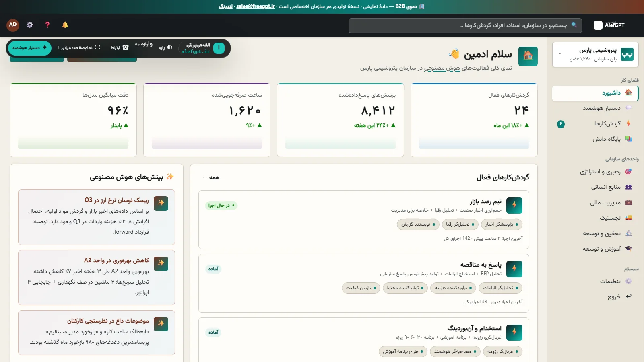Open تنظیمات in sidebar
The image size is (644, 362).
tap(595, 282)
